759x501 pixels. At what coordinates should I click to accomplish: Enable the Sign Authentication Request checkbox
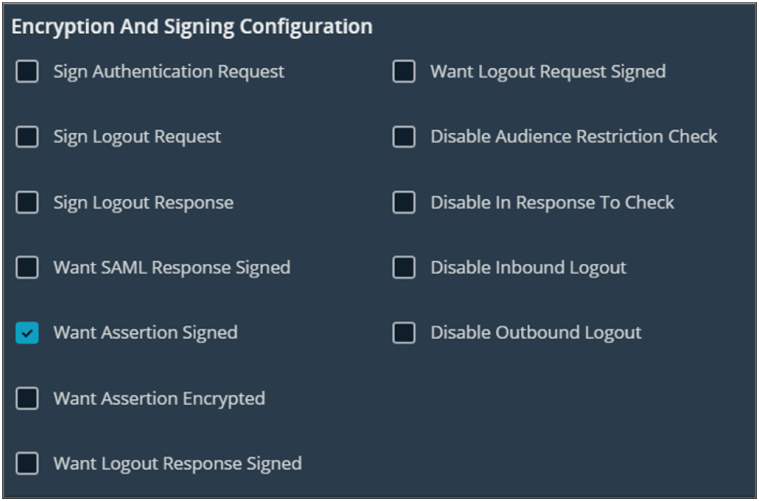point(27,72)
